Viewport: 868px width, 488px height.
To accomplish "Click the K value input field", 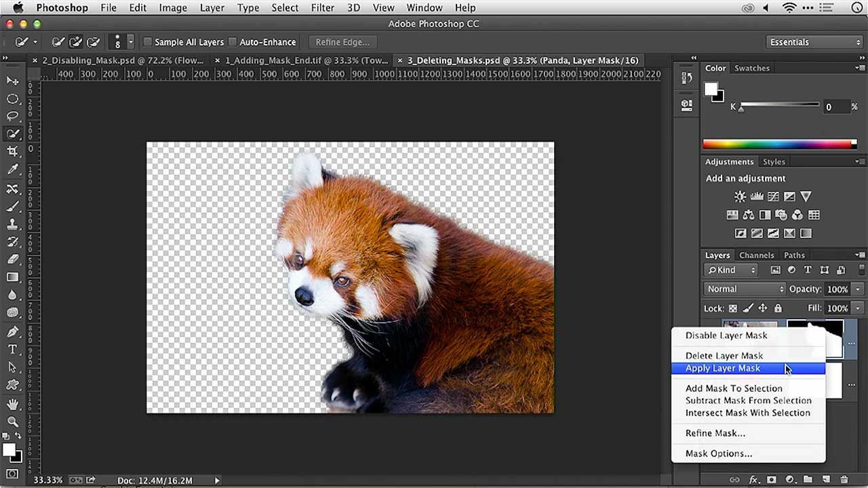I will coord(835,107).
